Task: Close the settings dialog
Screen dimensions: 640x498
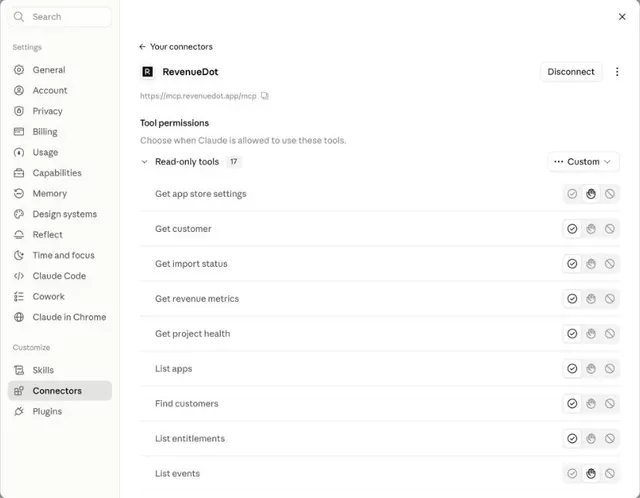Action: 622,17
